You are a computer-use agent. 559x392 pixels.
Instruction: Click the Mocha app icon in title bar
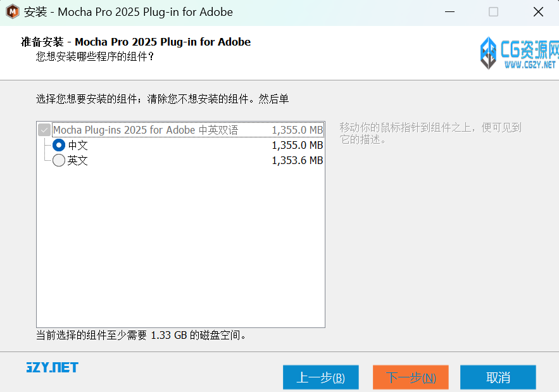click(13, 12)
